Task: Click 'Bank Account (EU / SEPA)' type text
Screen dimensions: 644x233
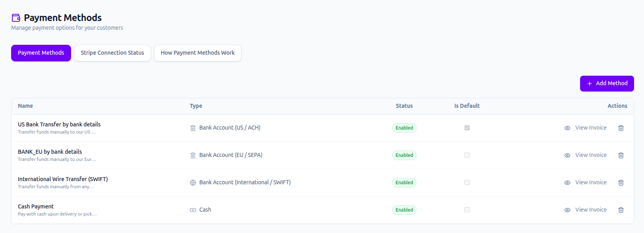Action: (x=231, y=155)
